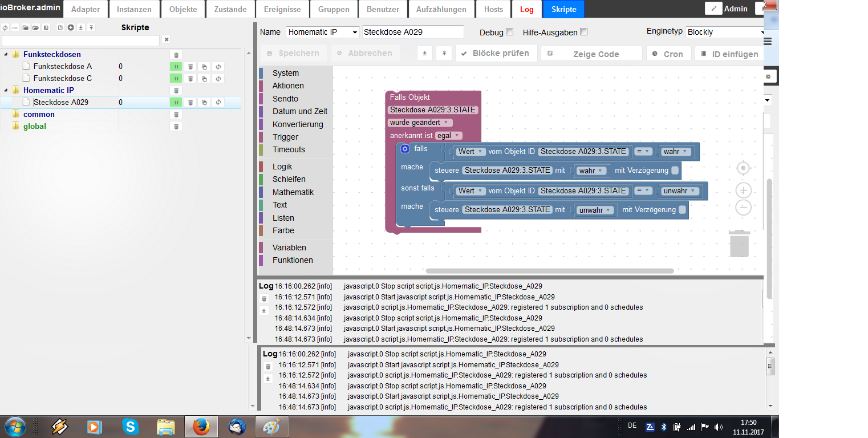Tick mit Verzögerung on the steuere unwahr block
Viewport: 868px width, 438px height.
coord(683,210)
